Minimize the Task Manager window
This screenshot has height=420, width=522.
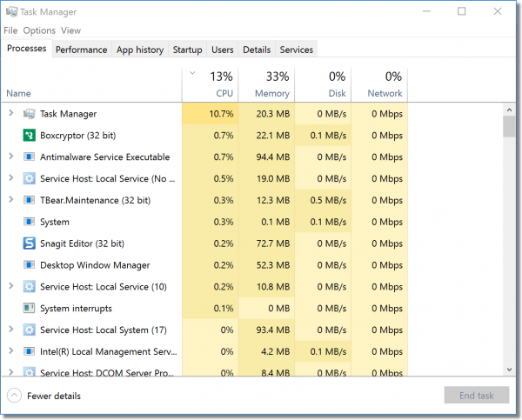[426, 11]
